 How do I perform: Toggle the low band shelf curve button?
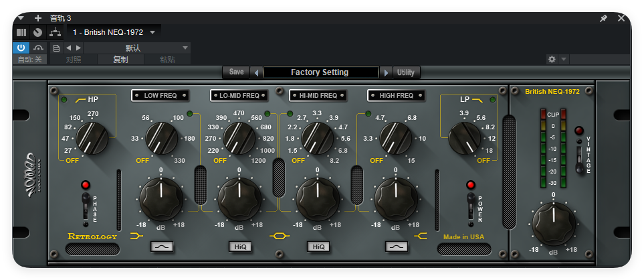click(162, 247)
